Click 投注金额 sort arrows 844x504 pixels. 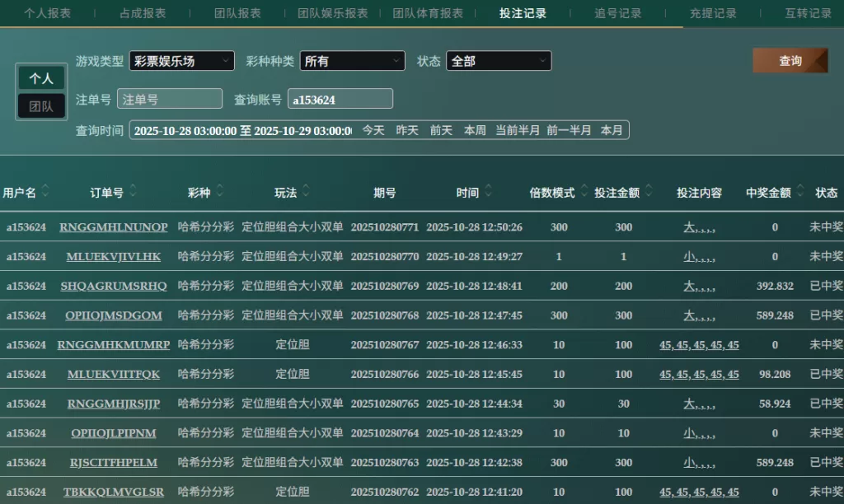point(648,192)
